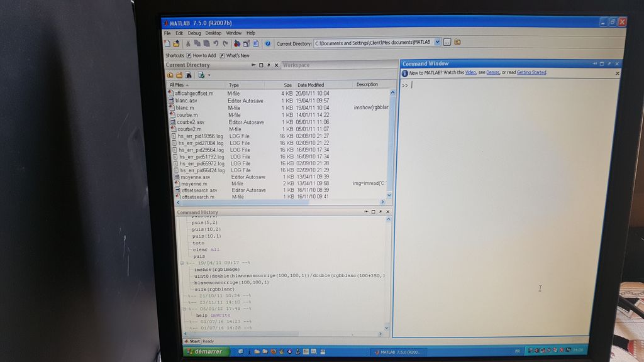Image resolution: width=644 pixels, height=362 pixels.
Task: Click the Copy toolbar icon
Action: point(197,43)
